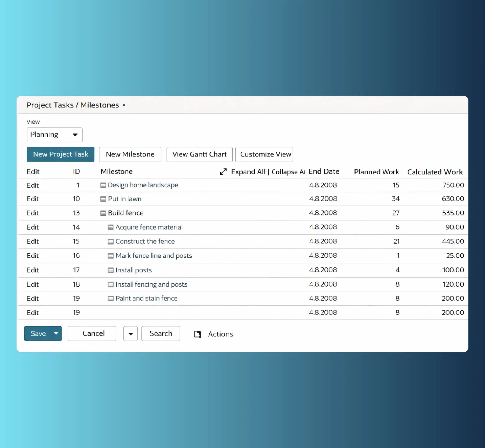Click the Project Tasks / Milestones title

tap(73, 105)
